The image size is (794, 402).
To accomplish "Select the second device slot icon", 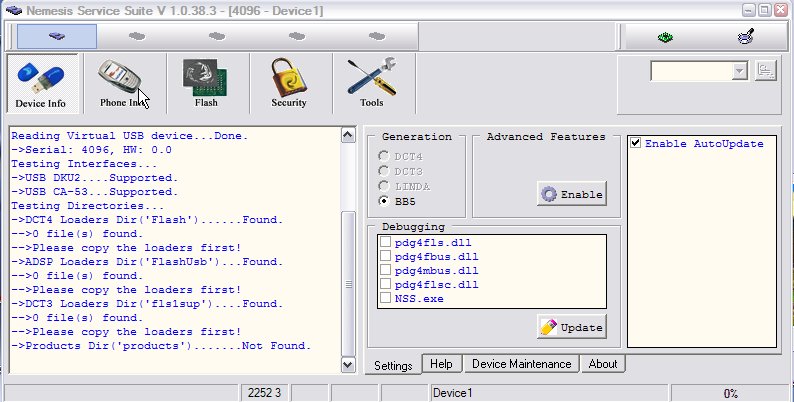I will 137,36.
